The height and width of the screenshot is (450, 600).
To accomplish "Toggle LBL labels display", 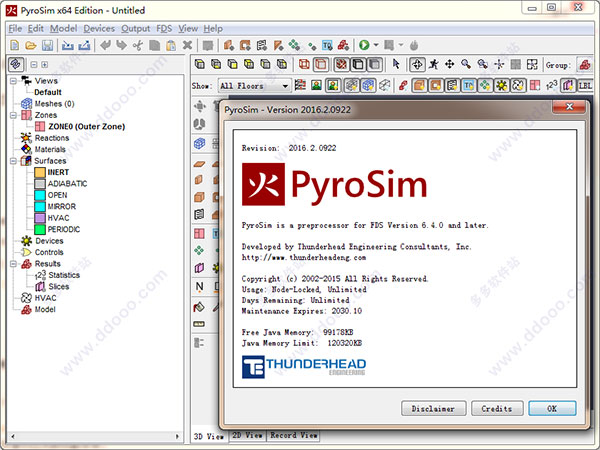I will point(585,85).
